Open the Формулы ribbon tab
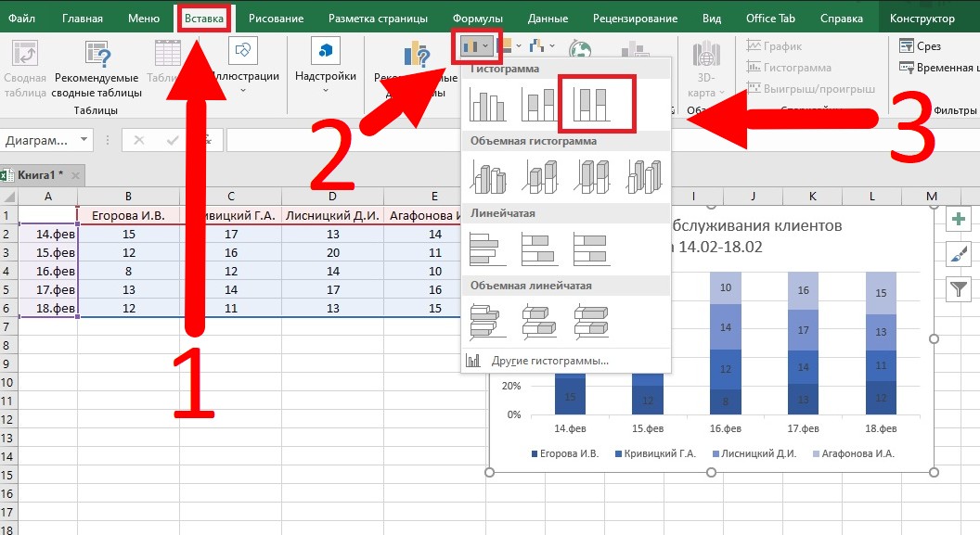The height and width of the screenshot is (535, 980). click(x=478, y=19)
